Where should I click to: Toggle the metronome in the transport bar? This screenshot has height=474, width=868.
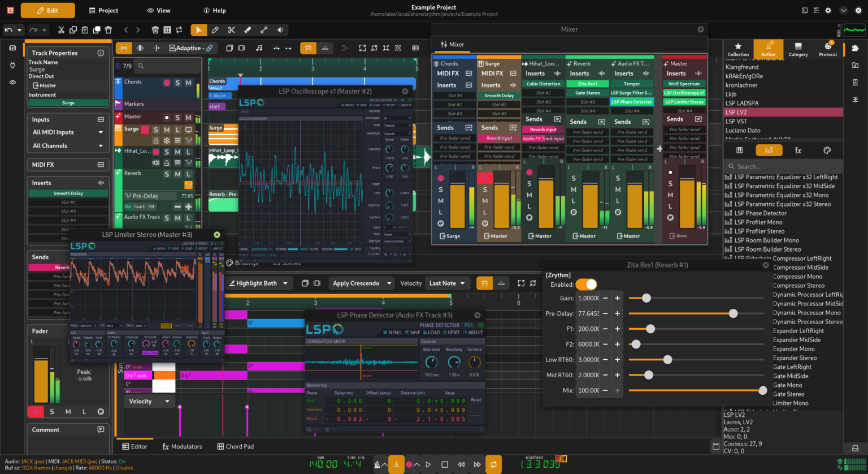[377, 464]
